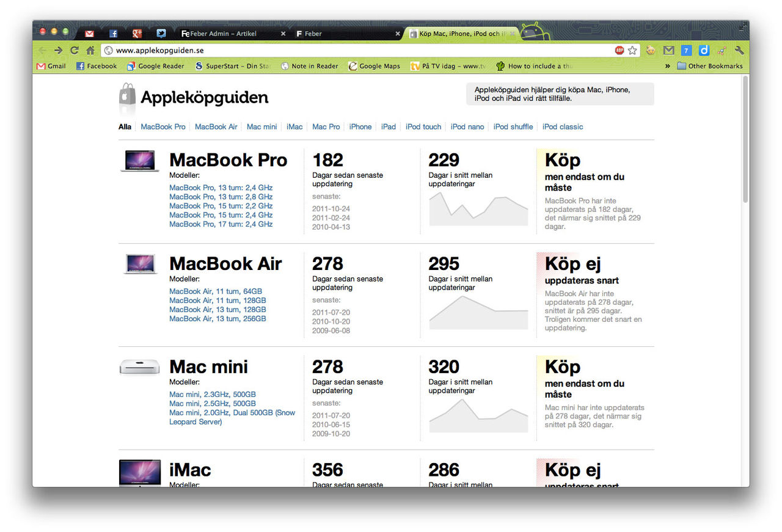Click the iMac product thumbnail

[x=140, y=473]
